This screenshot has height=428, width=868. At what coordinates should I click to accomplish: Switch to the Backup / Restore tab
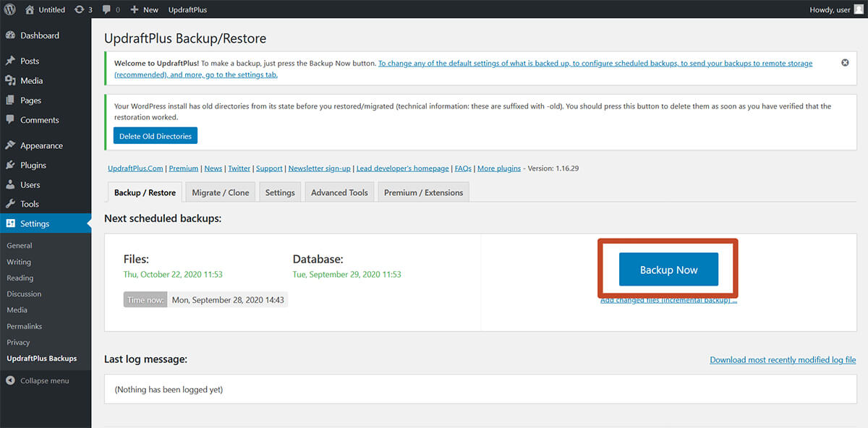(x=145, y=192)
